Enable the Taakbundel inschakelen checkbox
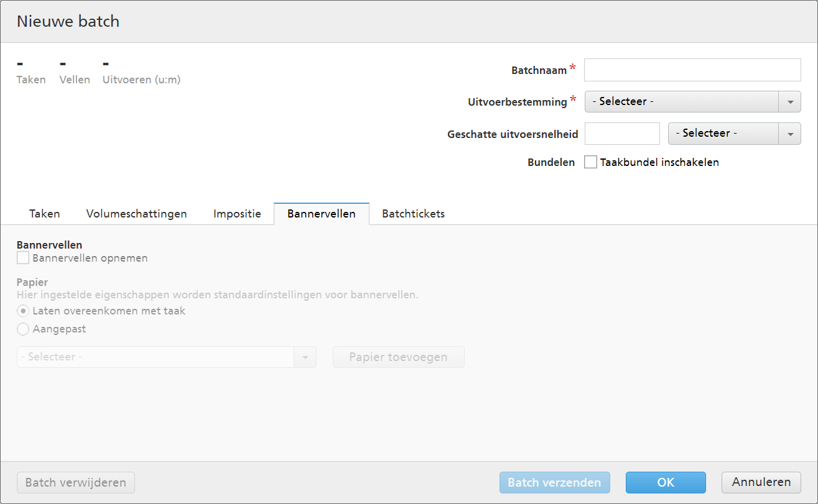This screenshot has width=818, height=504. 590,162
